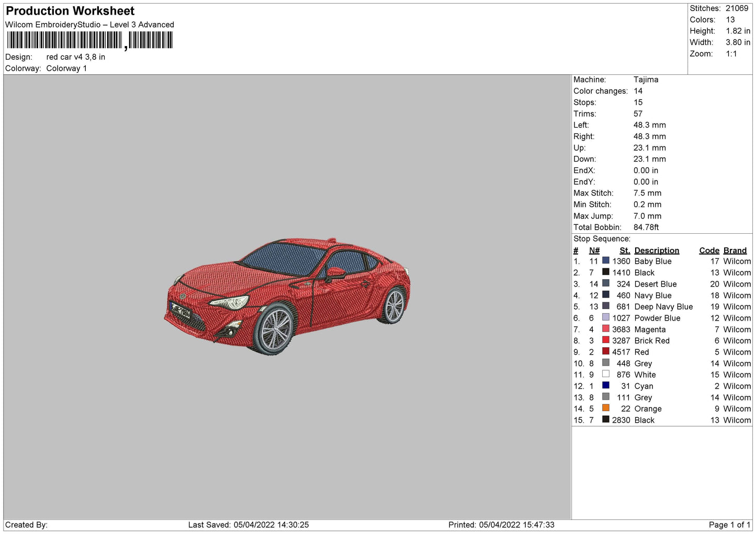Click the 'Page 1 of 1' footer text
Viewport: 756px width, 534px height.
[x=729, y=525]
